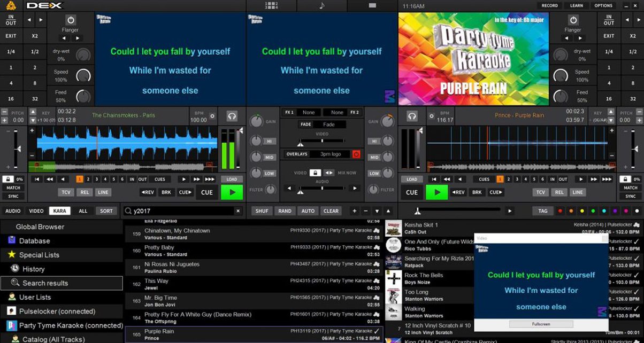Screen dimensions: 644x343
Task: Switch to the VIDEO browser tab
Action: coord(36,211)
